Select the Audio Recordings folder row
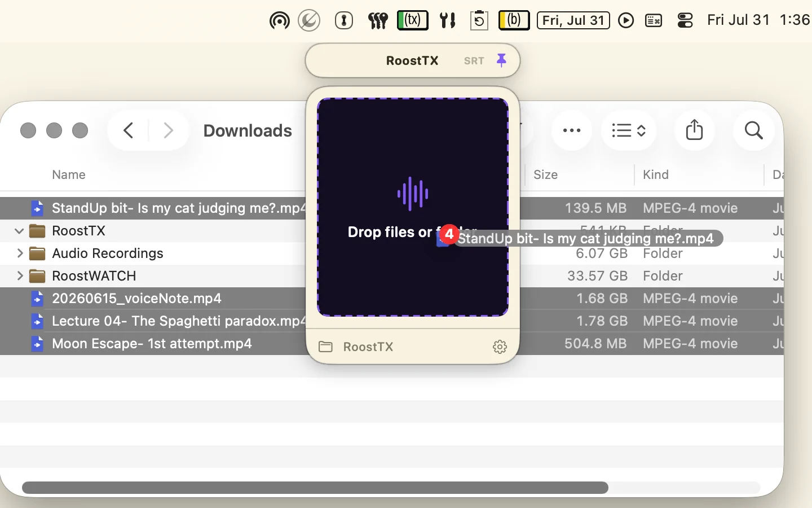Image resolution: width=812 pixels, height=508 pixels. pyautogui.click(x=392, y=253)
